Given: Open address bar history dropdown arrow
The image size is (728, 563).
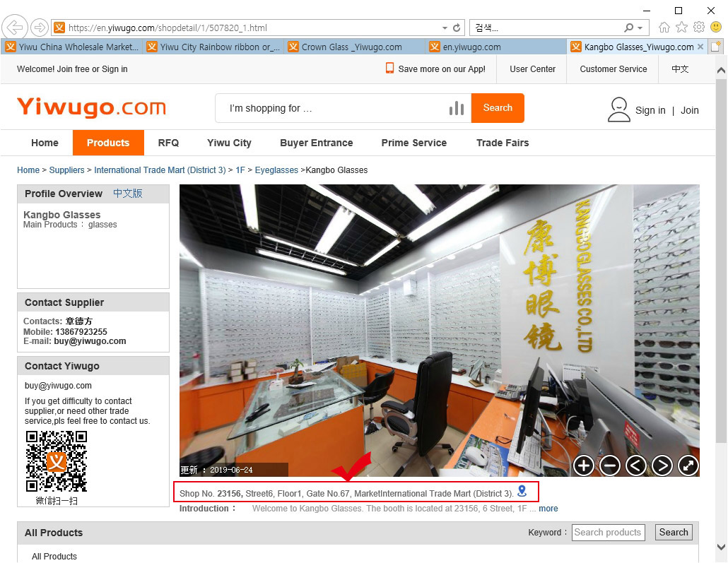Looking at the screenshot, I should click(445, 28).
